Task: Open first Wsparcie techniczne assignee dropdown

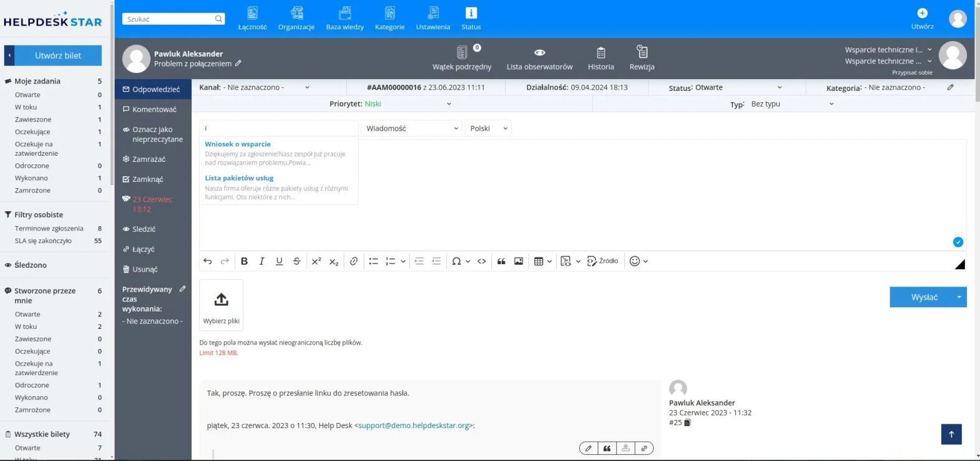Action: (888, 50)
